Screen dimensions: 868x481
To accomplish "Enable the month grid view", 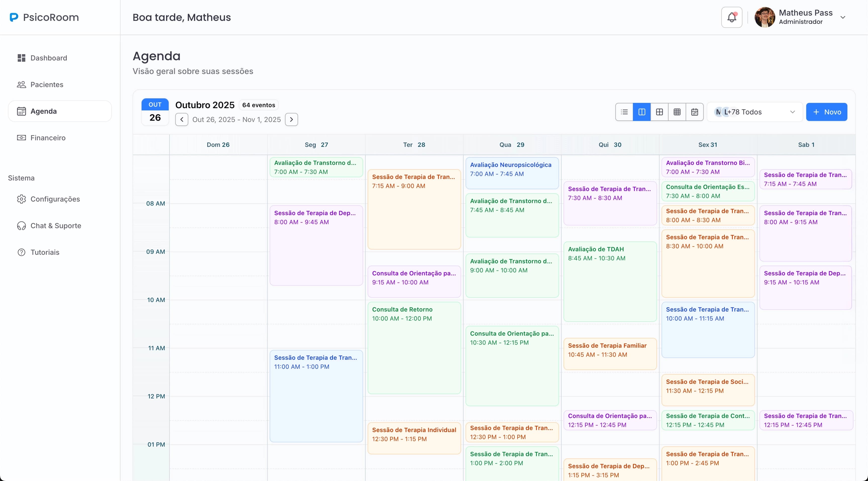I will (x=677, y=112).
